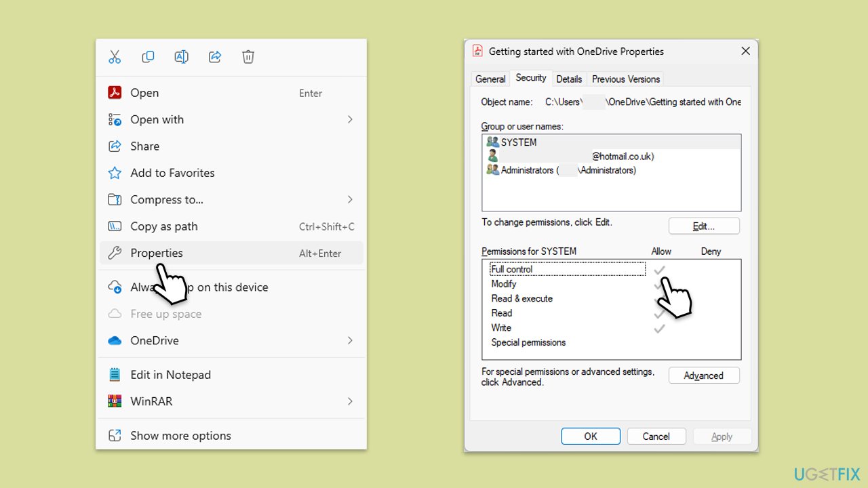The height and width of the screenshot is (488, 868).
Task: Select Add to Favorites menu entry
Action: tap(231, 173)
